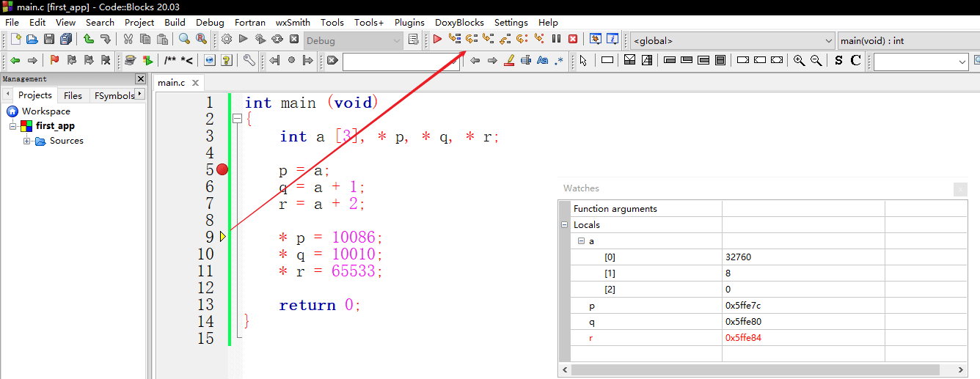The image size is (980, 379).
Task: Toggle the breakpoint on line 5
Action: [x=222, y=170]
